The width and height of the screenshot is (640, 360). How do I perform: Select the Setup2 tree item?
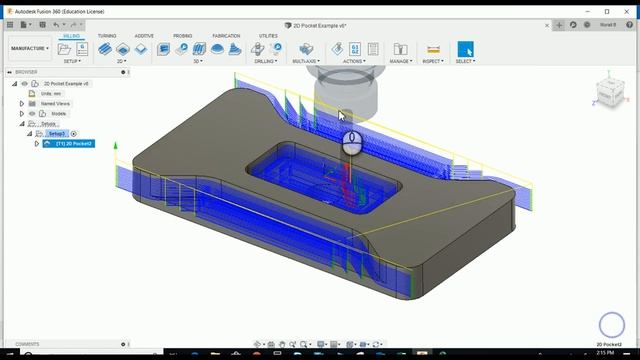56,133
